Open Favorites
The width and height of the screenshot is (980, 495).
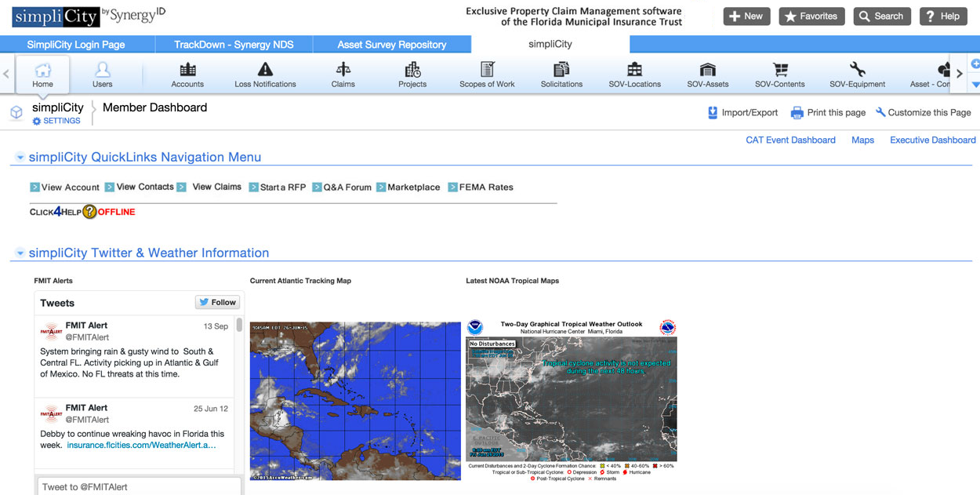811,16
